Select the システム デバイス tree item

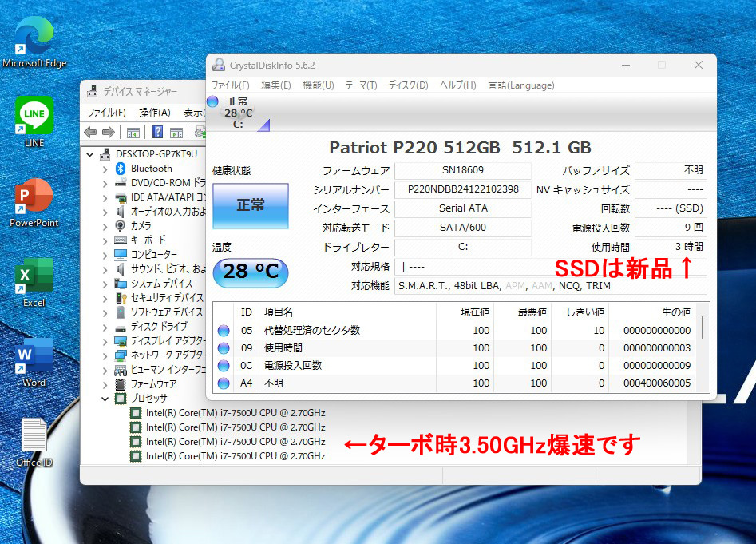point(161,283)
